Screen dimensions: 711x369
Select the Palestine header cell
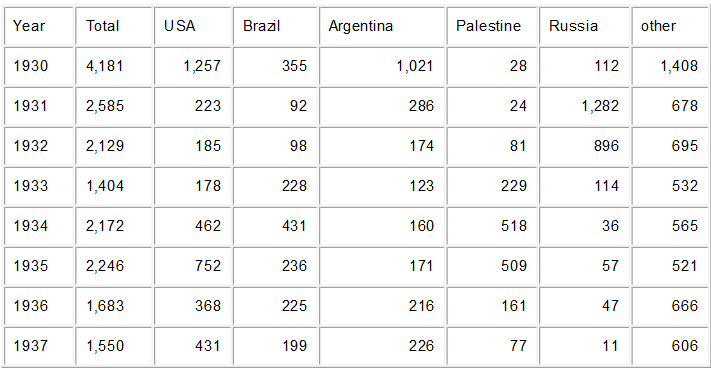tap(492, 26)
